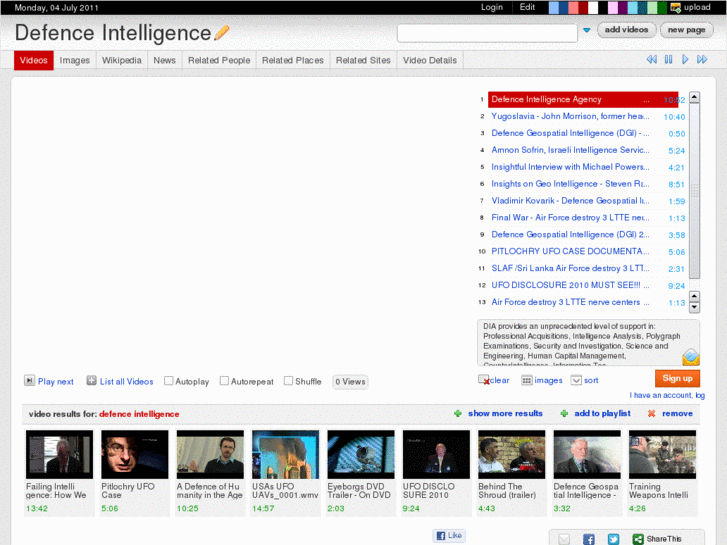
Task: Click lower up-arrow below playlist scrollbar
Action: coord(694,296)
